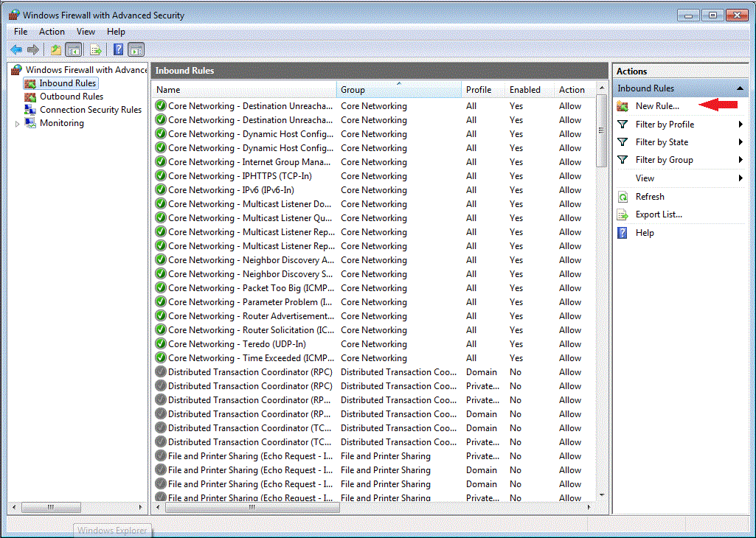Expand the Filter by Profile submenu

tap(743, 124)
